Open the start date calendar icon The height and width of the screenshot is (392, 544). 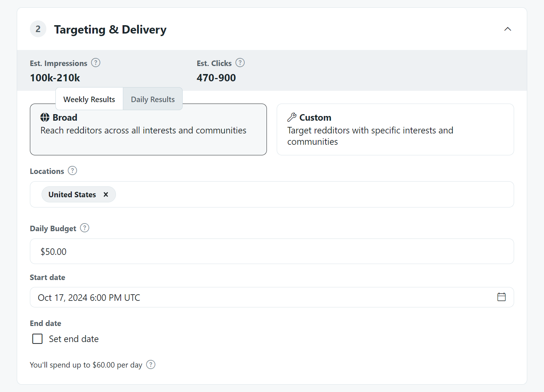tap(502, 297)
